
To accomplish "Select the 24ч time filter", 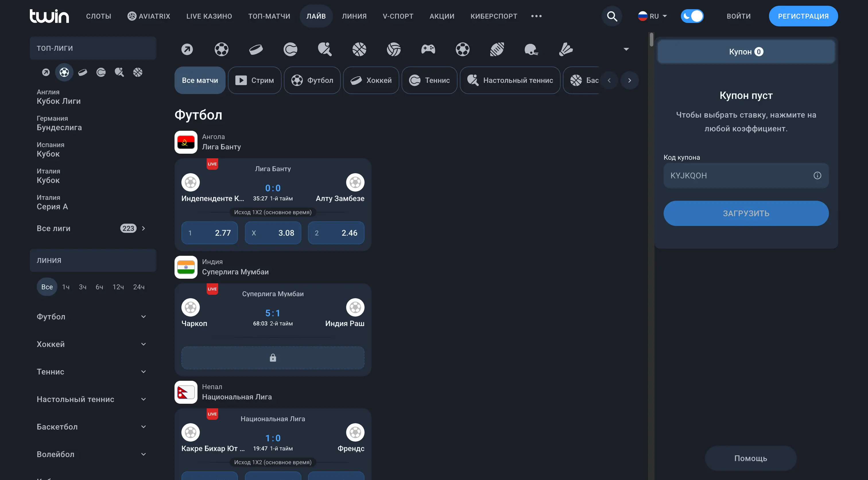I will 138,287.
